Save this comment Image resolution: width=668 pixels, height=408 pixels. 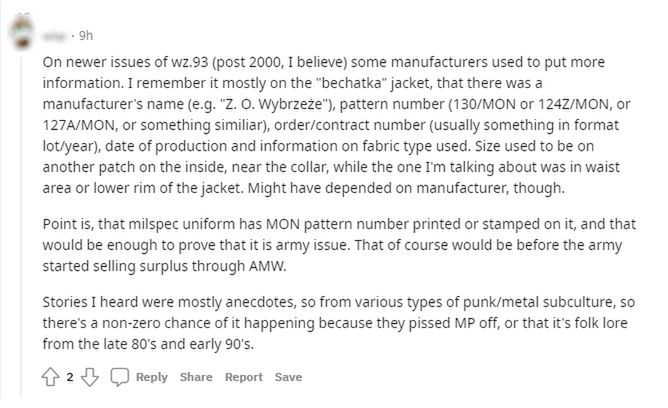(288, 377)
